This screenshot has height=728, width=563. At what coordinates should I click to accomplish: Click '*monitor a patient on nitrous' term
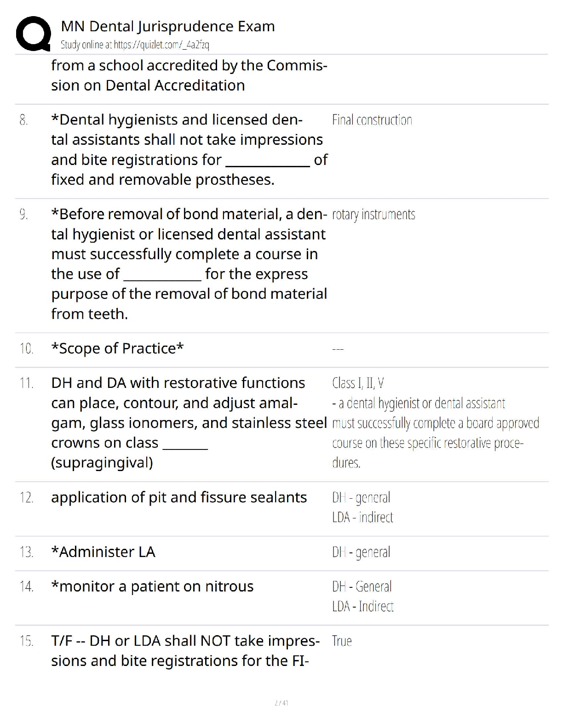pos(152,586)
